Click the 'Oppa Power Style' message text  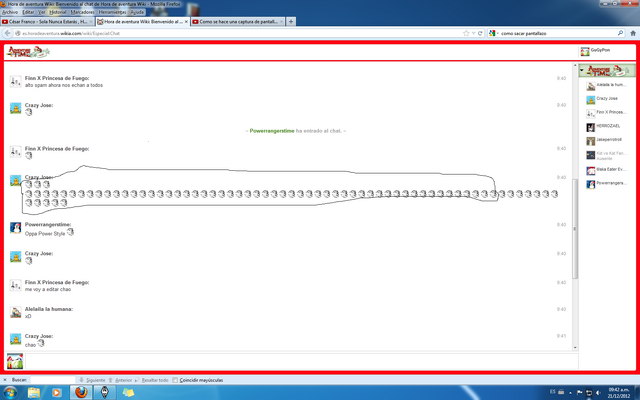pos(45,234)
